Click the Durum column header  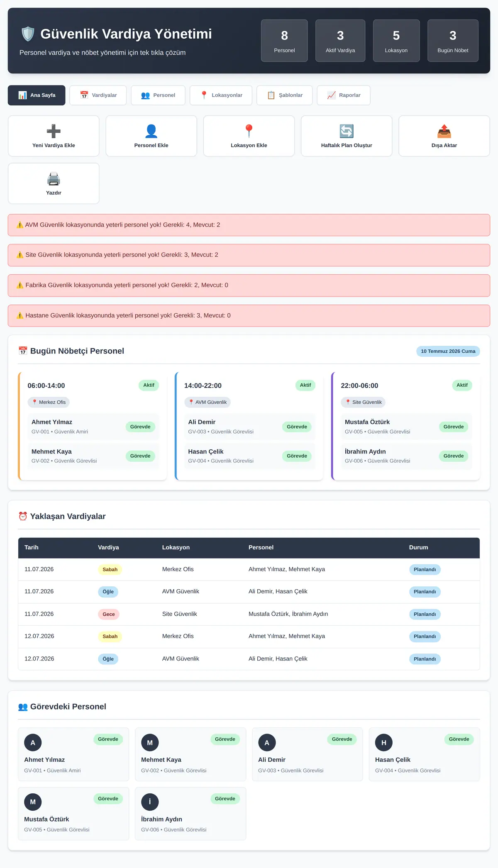(x=418, y=547)
